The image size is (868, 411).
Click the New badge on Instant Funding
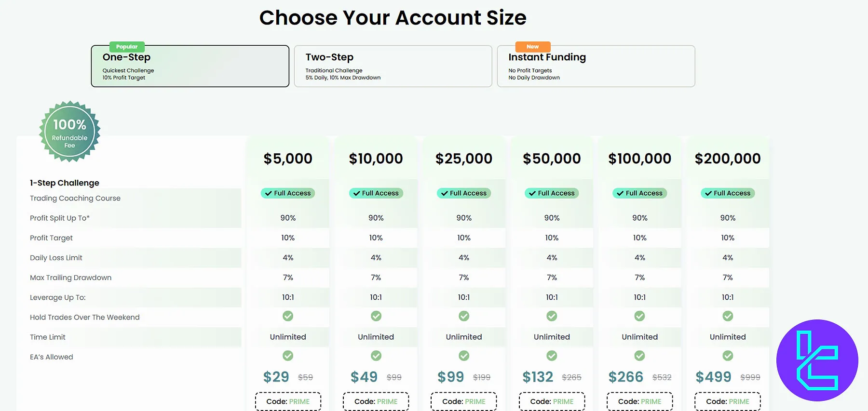532,47
